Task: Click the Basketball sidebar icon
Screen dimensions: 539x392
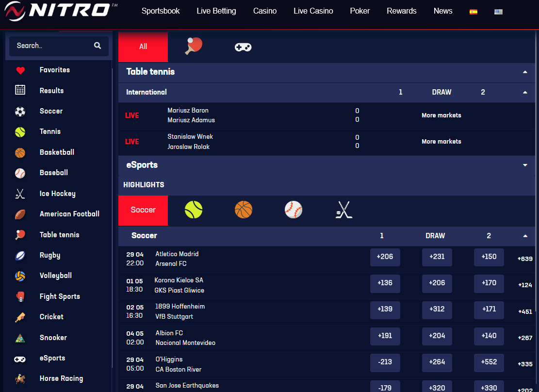Action: 20,153
